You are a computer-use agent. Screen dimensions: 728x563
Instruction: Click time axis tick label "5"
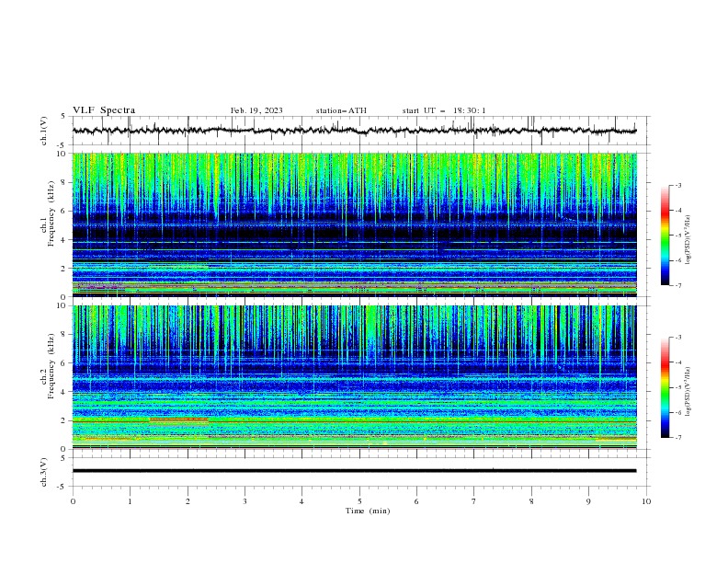tap(359, 501)
